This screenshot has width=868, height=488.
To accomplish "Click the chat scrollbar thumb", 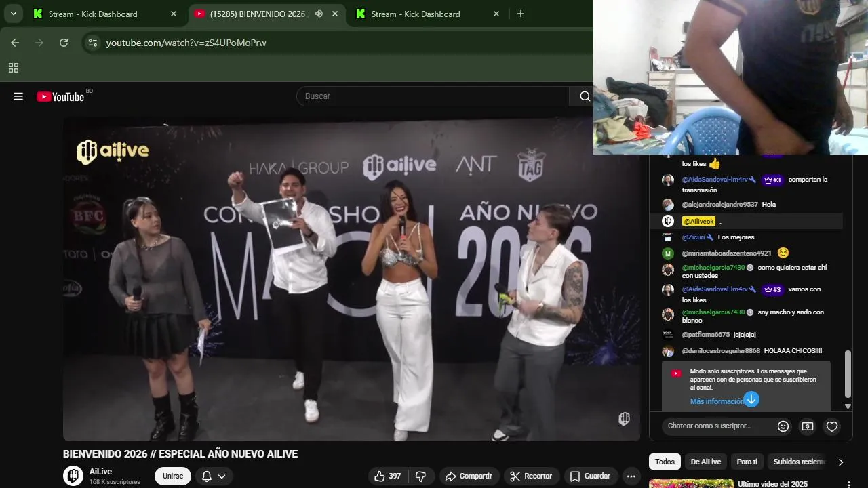I will tap(847, 373).
